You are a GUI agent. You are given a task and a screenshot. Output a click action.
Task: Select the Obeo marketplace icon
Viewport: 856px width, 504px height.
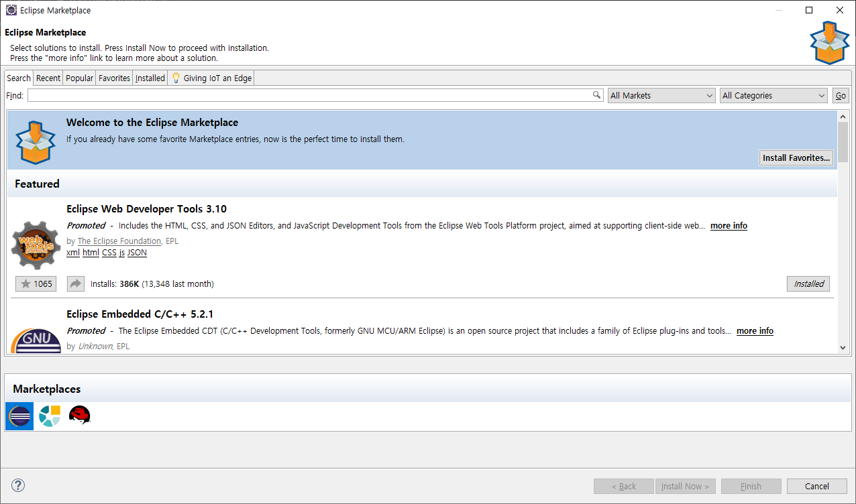coord(50,416)
